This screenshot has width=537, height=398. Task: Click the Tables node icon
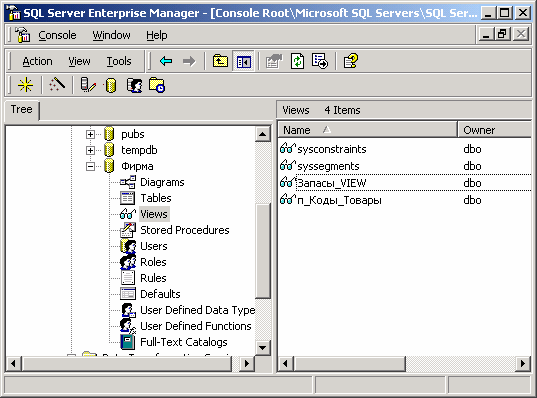pos(128,198)
